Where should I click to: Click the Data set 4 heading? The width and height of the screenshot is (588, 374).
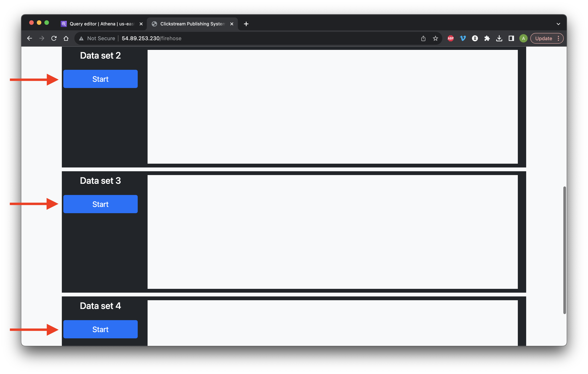tap(100, 306)
